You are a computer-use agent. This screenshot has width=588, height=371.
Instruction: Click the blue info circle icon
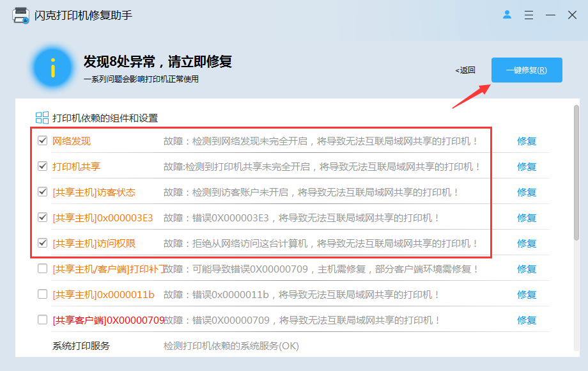(52, 67)
